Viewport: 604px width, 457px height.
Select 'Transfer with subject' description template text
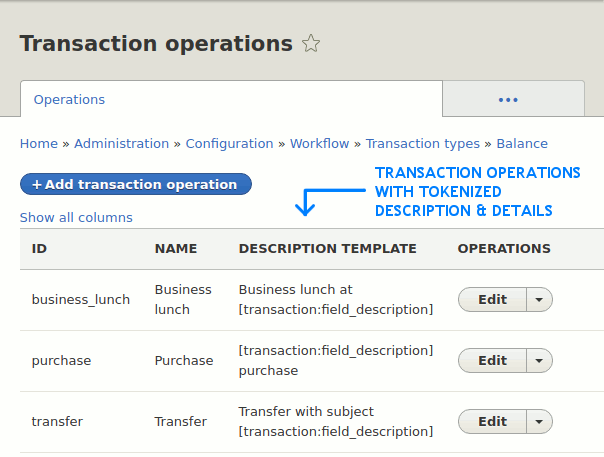pos(306,411)
